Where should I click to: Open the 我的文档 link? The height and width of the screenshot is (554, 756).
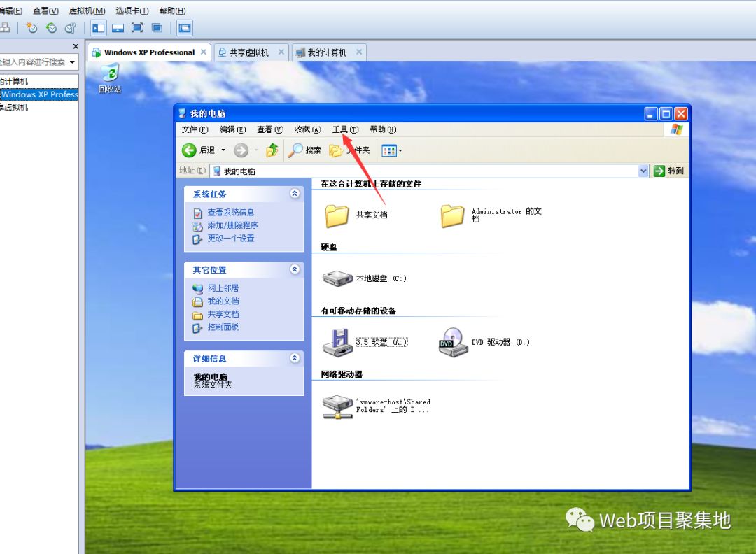click(223, 301)
